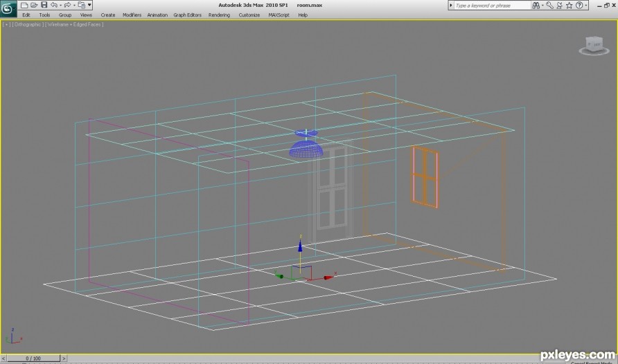Image resolution: width=618 pixels, height=364 pixels.
Task: Open the Graph Editors menu
Action: pyautogui.click(x=187, y=15)
